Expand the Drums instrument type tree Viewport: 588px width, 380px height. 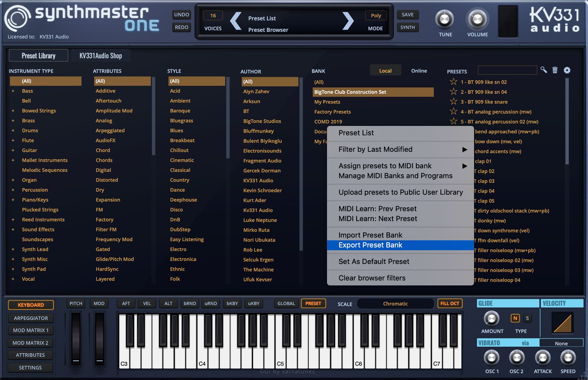13,130
